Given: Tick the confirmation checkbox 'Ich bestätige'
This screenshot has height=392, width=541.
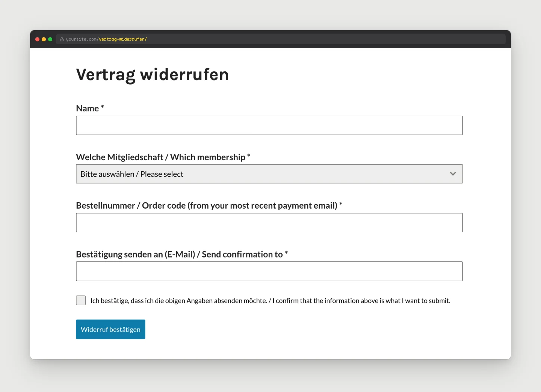Looking at the screenshot, I should [x=81, y=300].
